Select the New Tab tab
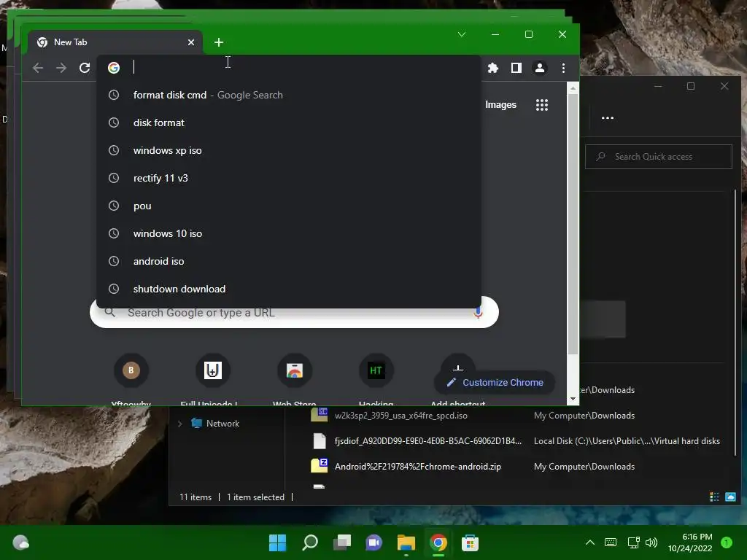This screenshot has height=560, width=747. 115,42
